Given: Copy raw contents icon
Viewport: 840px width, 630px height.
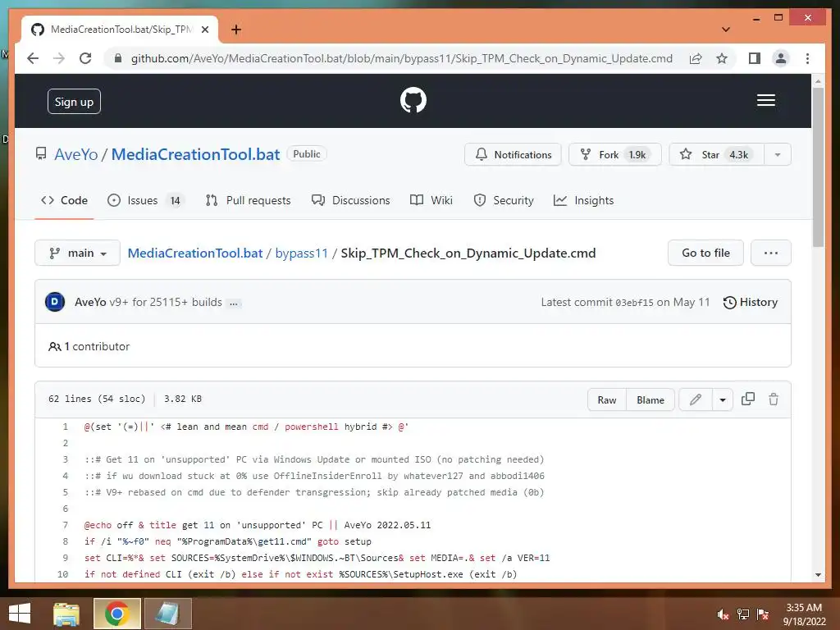Looking at the screenshot, I should (747, 399).
